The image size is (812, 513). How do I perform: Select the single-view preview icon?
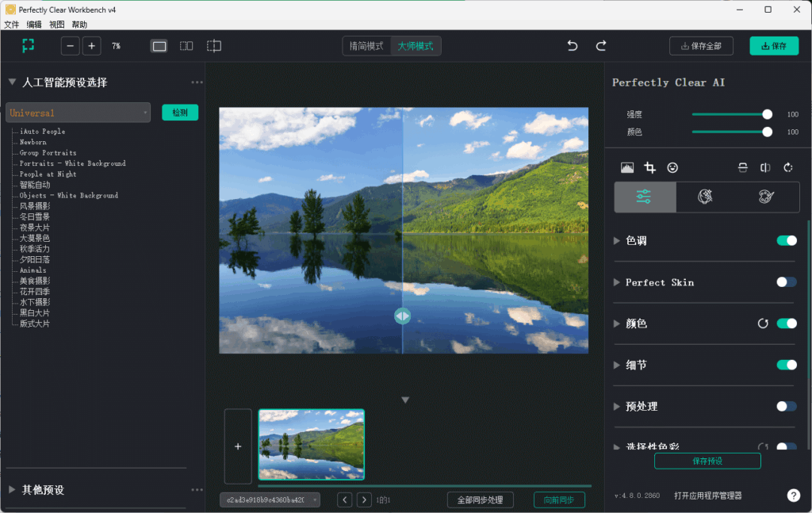[159, 45]
